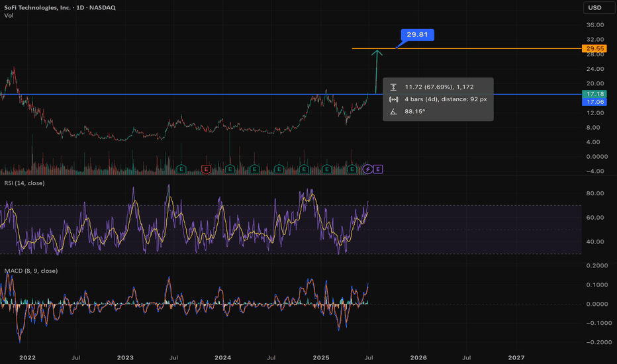Click the orange 29.55 price label

coord(594,48)
